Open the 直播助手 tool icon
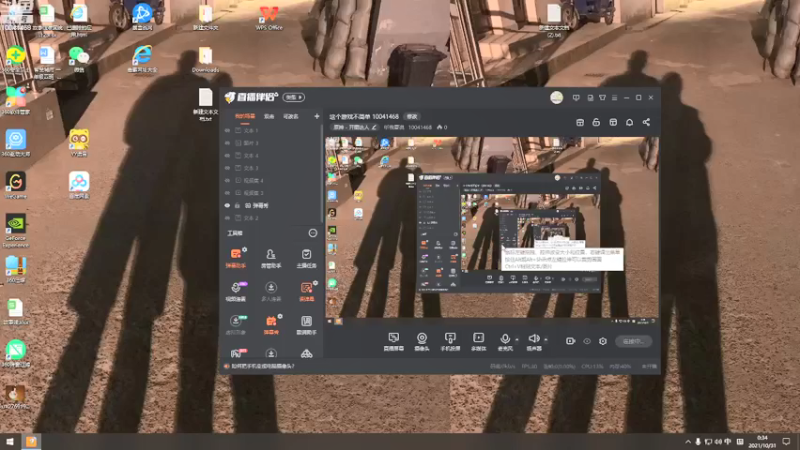The height and width of the screenshot is (450, 800). (306, 324)
